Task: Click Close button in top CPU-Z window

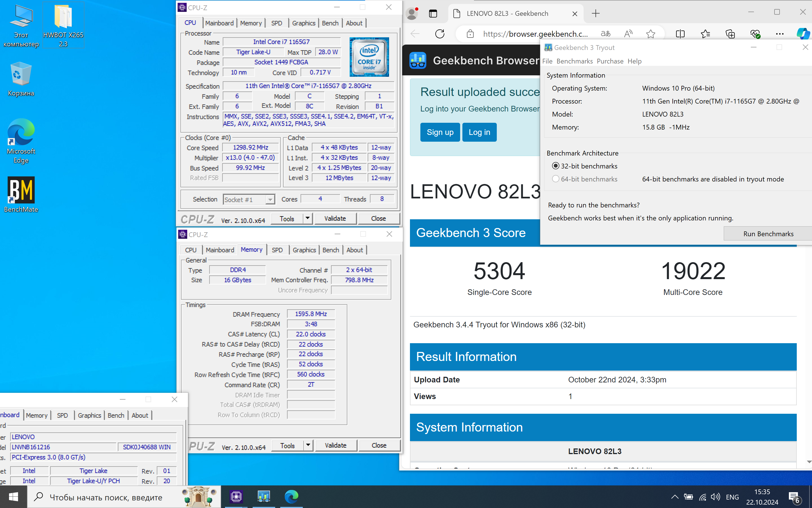Action: (378, 218)
